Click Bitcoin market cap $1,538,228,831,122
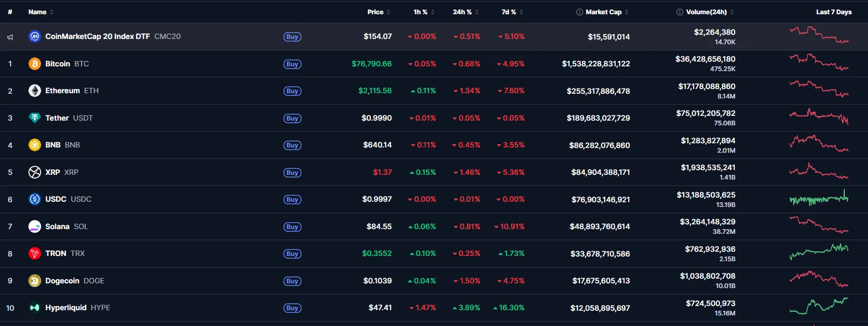 coord(596,64)
